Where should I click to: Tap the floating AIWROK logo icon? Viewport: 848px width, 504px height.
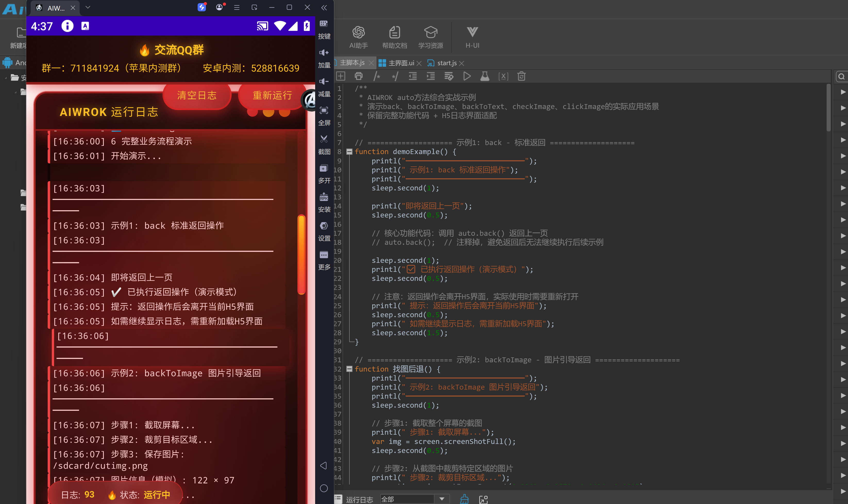coord(309,100)
